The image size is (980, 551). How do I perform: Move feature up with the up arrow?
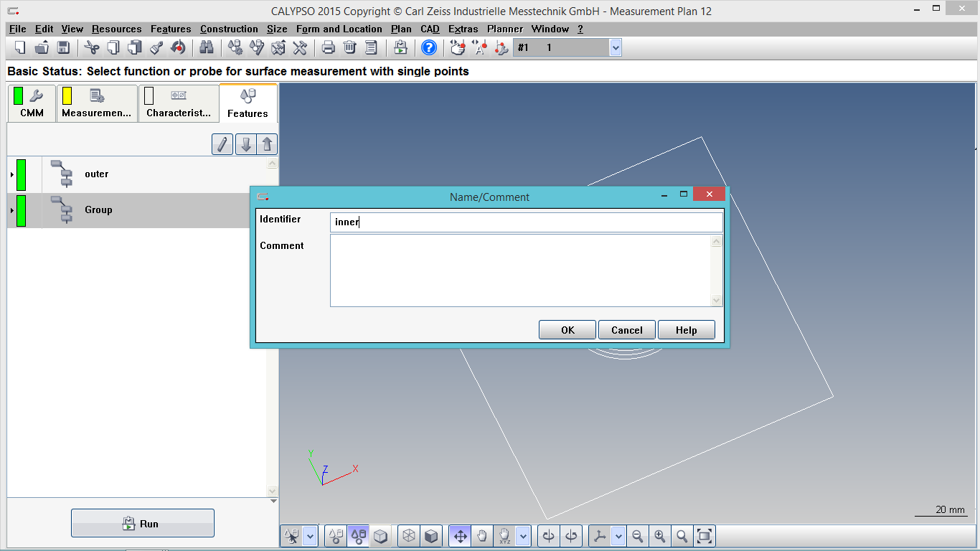267,144
